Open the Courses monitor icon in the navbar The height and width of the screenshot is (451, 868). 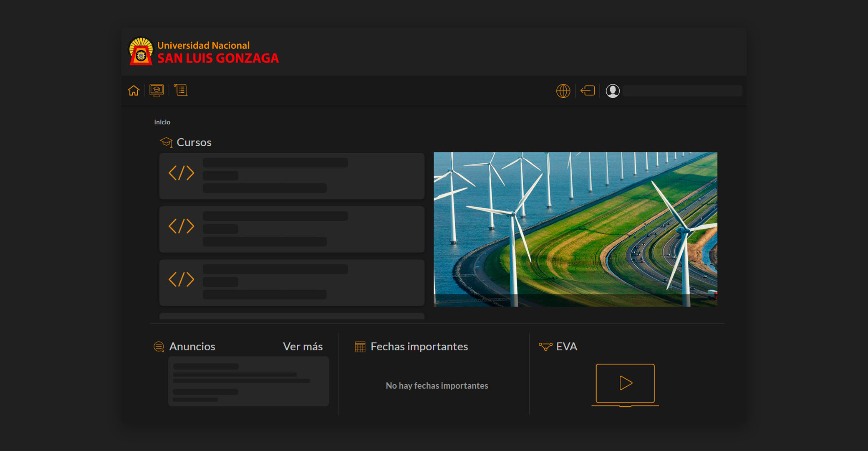(156, 90)
